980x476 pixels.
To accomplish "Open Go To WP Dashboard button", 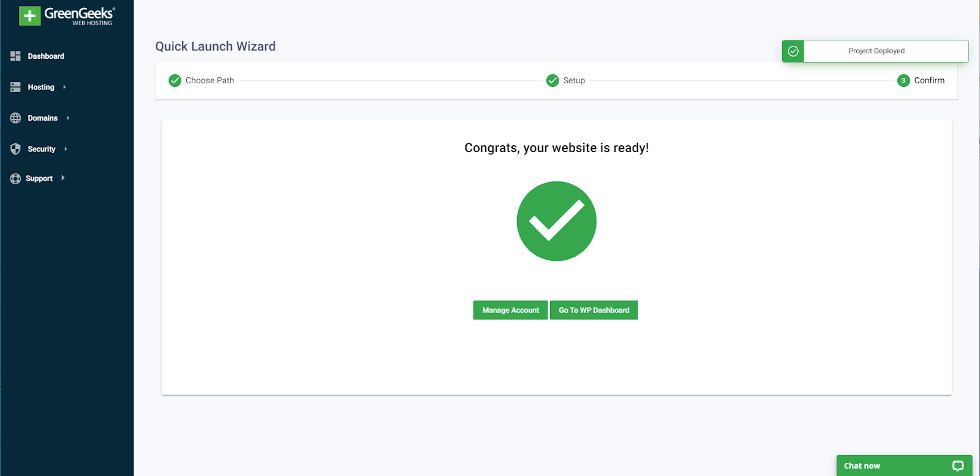I will (x=594, y=310).
